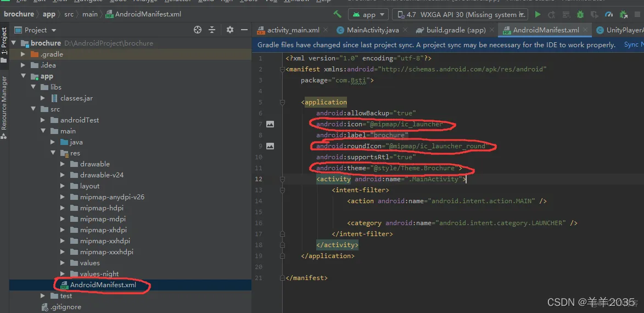Screen dimensions: 644x313
Task: Hide the Project panel with minus icon
Action: pyautogui.click(x=244, y=30)
